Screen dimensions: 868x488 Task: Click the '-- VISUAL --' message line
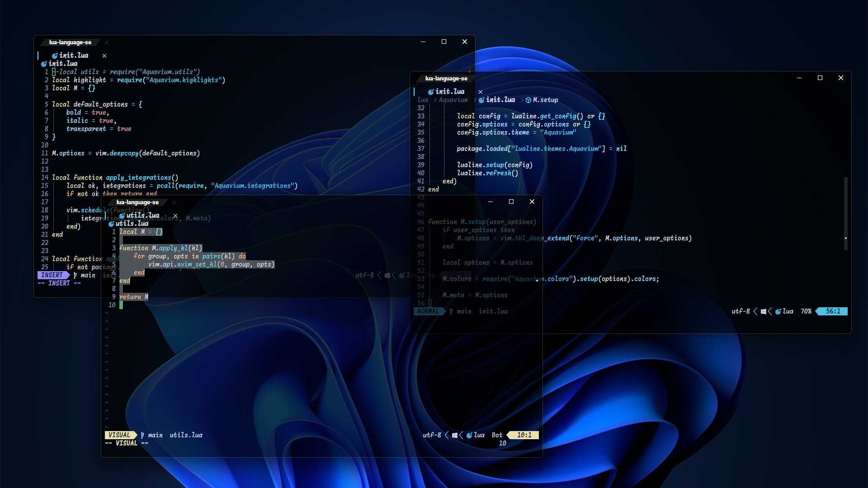point(127,443)
